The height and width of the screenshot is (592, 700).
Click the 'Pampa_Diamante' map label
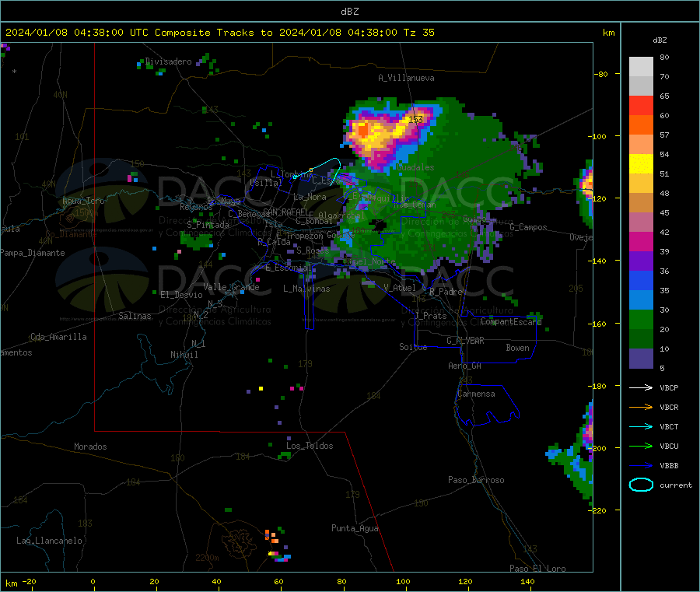[x=33, y=253]
